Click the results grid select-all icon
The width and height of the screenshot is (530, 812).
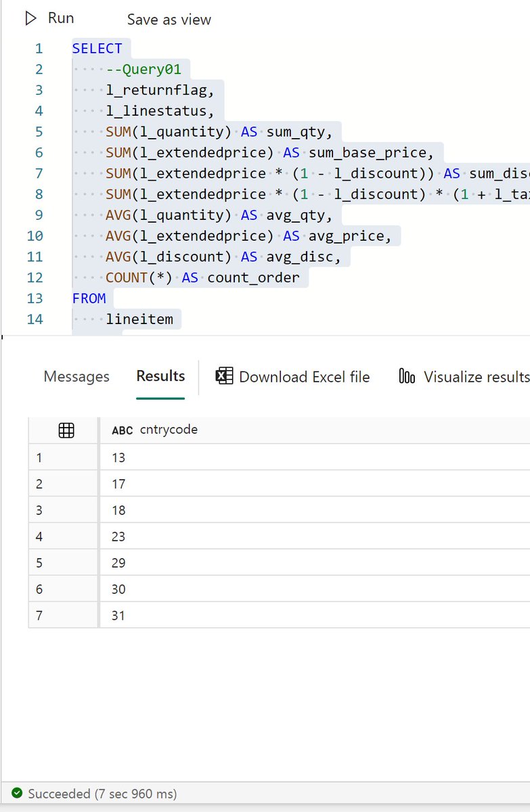pyautogui.click(x=66, y=430)
